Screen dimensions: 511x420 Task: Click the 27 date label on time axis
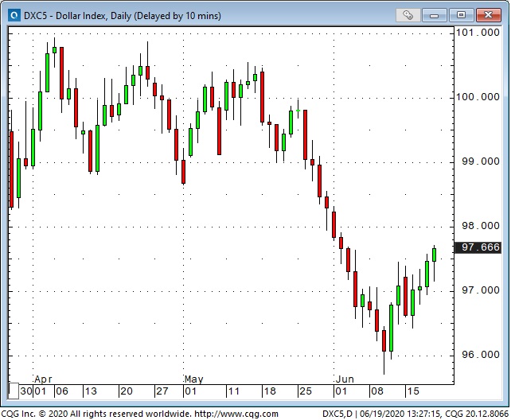click(x=162, y=391)
